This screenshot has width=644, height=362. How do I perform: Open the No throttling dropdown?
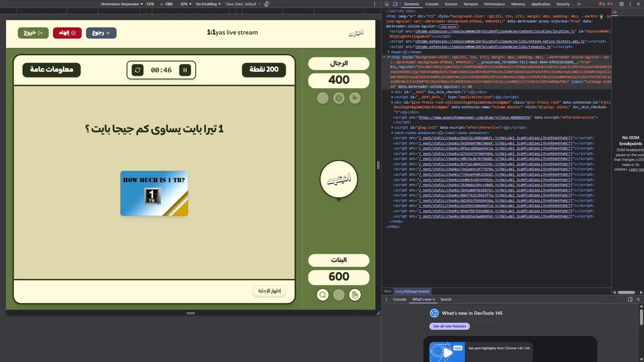pyautogui.click(x=208, y=4)
